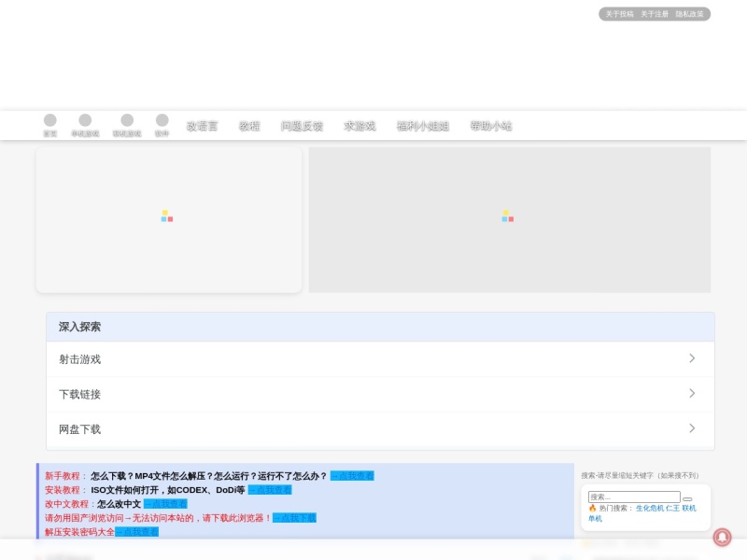Click the small search submit button
The height and width of the screenshot is (560, 747).
pos(687,499)
